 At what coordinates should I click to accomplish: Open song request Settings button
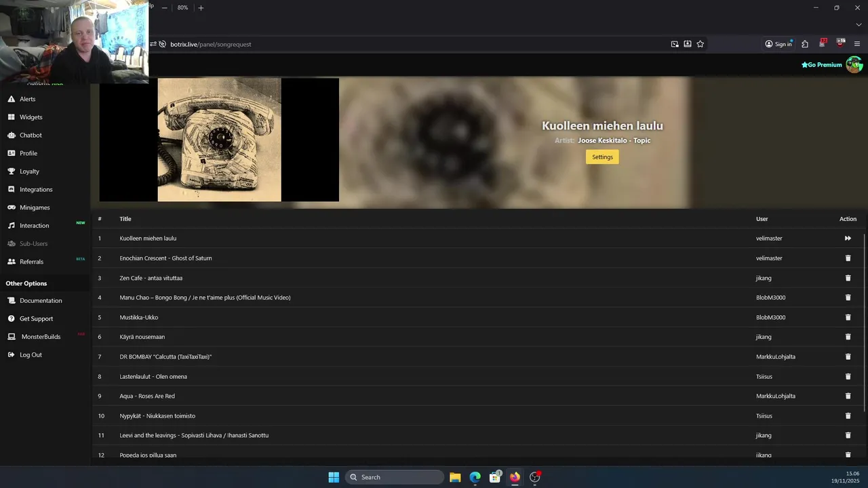[x=602, y=157]
